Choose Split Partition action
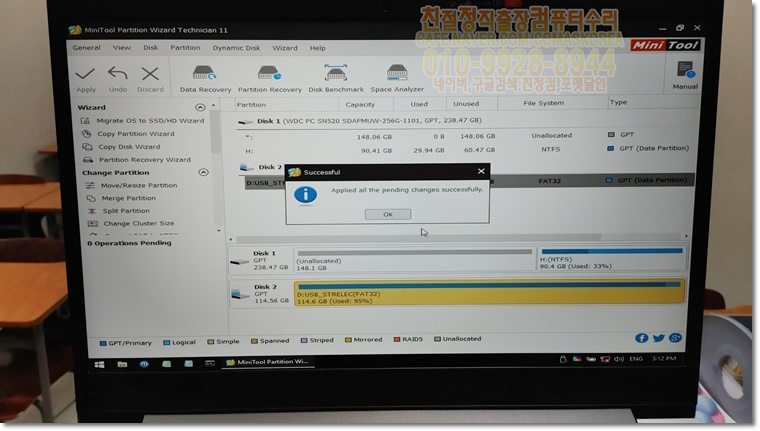Image resolution: width=760 pixels, height=431 pixels. 126,211
